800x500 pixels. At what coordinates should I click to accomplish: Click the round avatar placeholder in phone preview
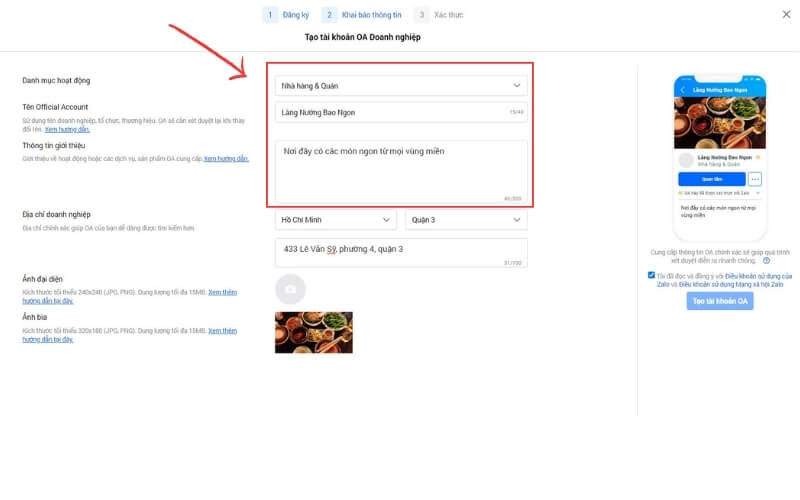click(x=686, y=160)
